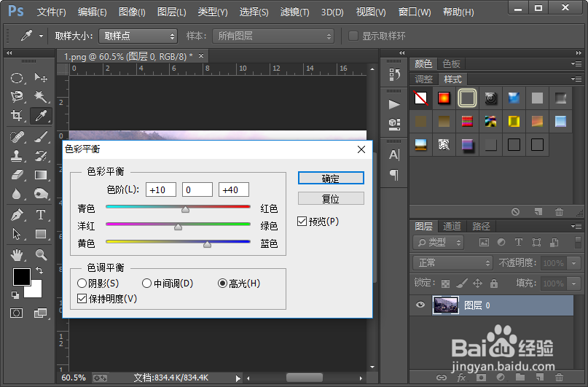
Task: Click the foreground color black swatch
Action: coord(22,277)
